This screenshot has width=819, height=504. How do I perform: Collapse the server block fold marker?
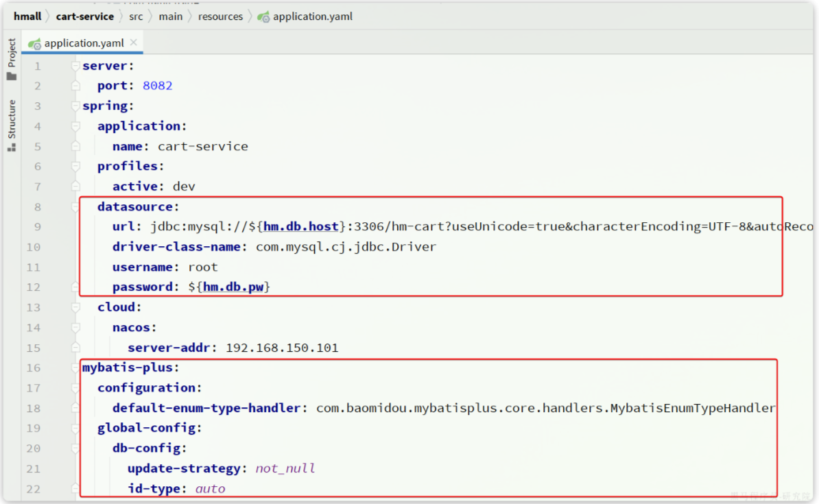75,66
